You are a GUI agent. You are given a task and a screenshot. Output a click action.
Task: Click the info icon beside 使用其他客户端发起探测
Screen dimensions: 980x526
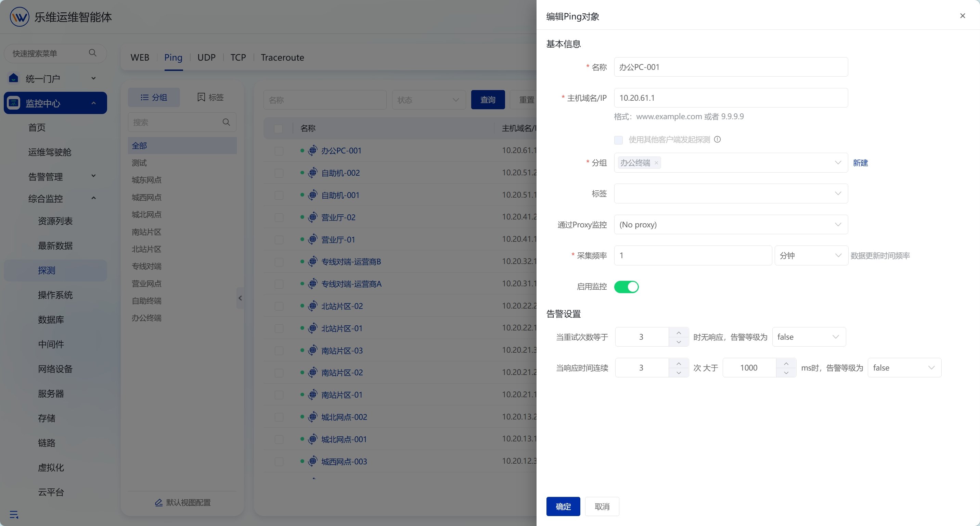tap(717, 139)
